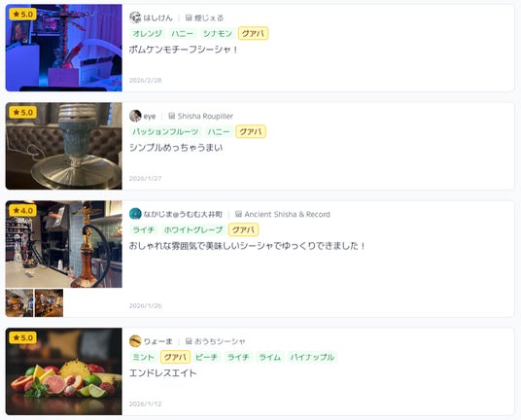Viewport: 521px width, 420px height.
Task: Select the パイナップル flavor tag
Action: click(312, 357)
